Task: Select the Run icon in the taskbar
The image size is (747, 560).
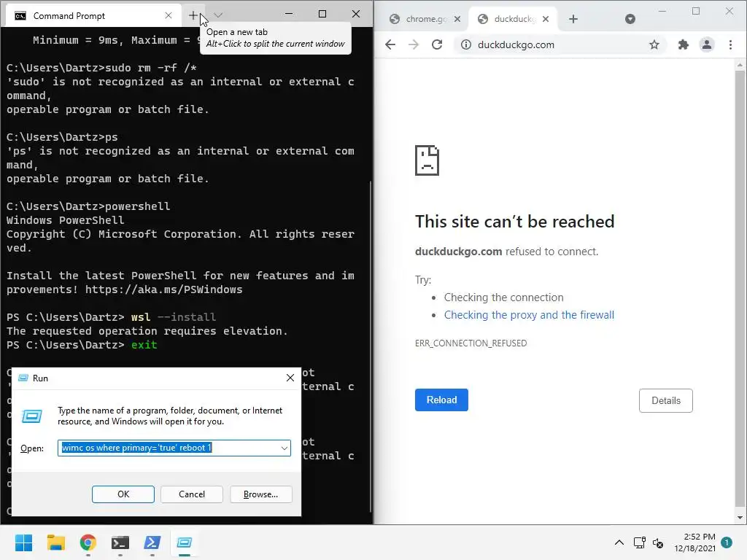Action: click(185, 542)
